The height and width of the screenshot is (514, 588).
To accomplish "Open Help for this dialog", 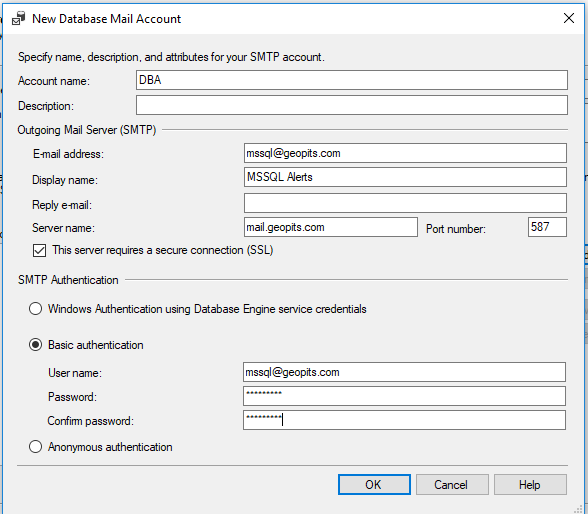I will coord(530,485).
